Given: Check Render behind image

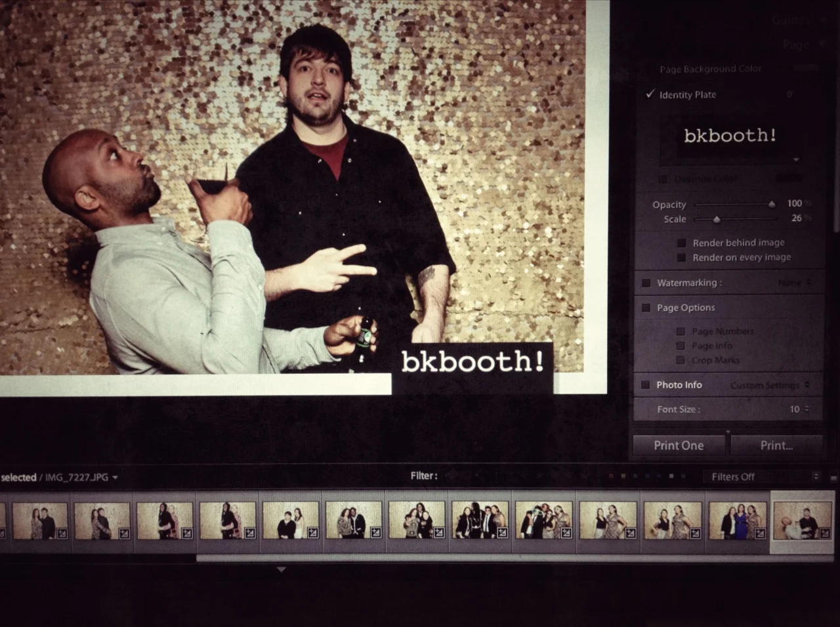Looking at the screenshot, I should click(681, 243).
